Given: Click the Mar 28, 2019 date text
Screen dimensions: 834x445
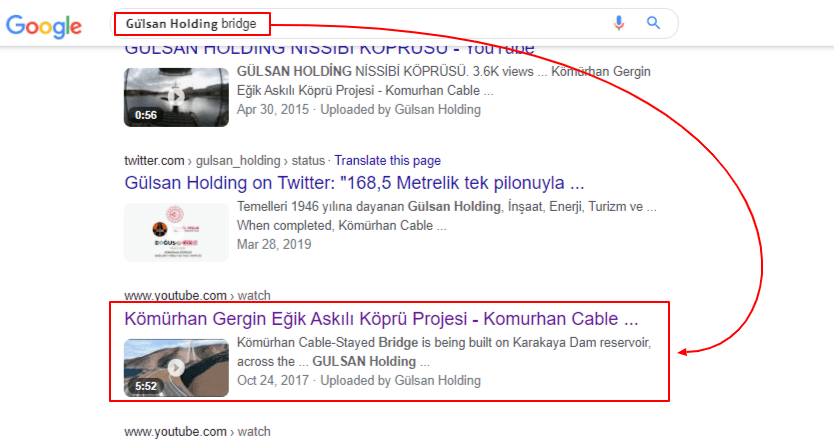Looking at the screenshot, I should (274, 244).
